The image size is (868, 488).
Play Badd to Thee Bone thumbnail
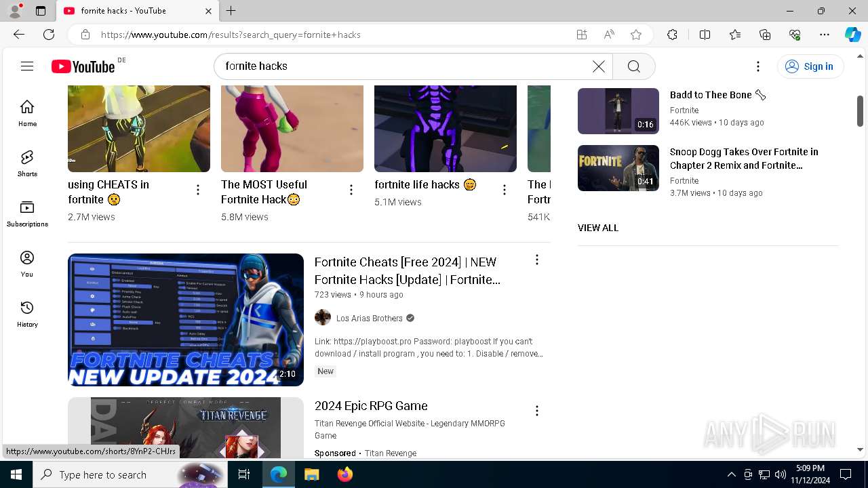tap(618, 111)
